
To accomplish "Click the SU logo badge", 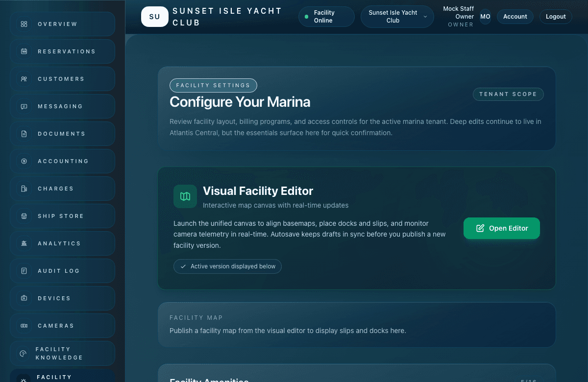I will (x=154, y=17).
